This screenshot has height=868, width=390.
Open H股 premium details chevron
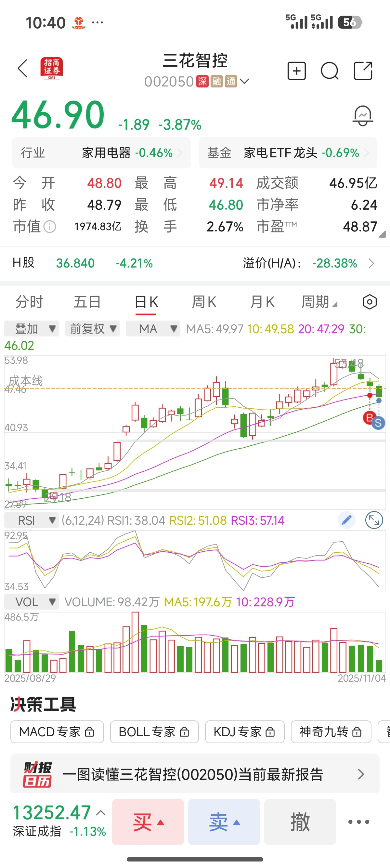pos(371,263)
